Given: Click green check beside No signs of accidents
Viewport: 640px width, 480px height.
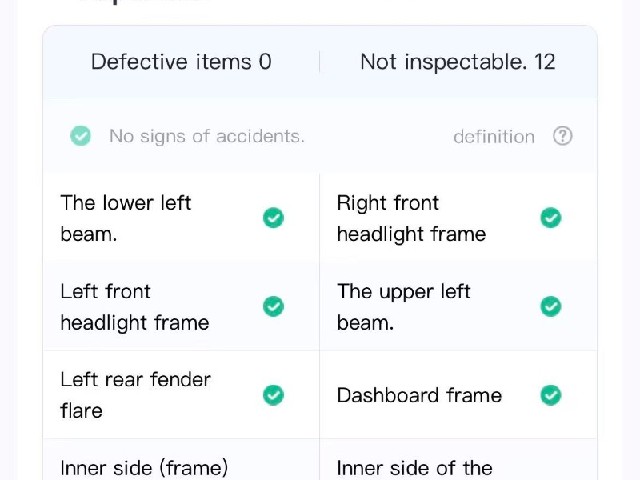Looking at the screenshot, I should pyautogui.click(x=80, y=136).
